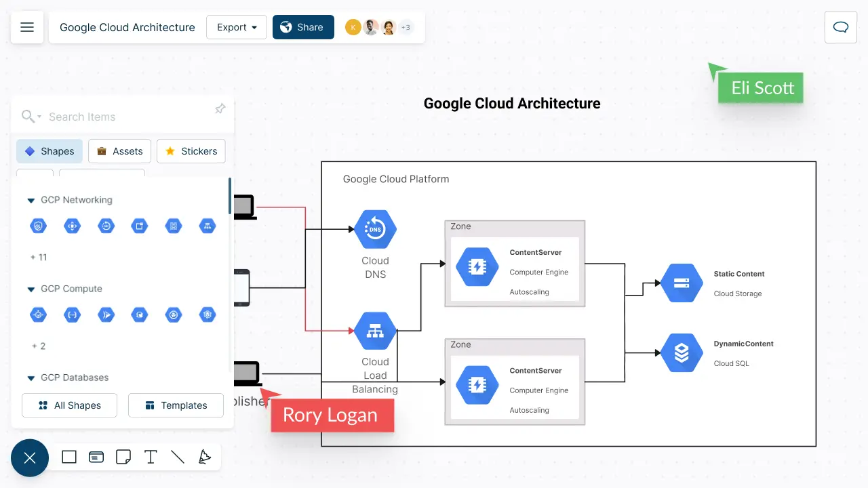Select the Cloud Load Balancing hexagon on canvas
Viewport: 868px width, 488px height.
click(375, 331)
